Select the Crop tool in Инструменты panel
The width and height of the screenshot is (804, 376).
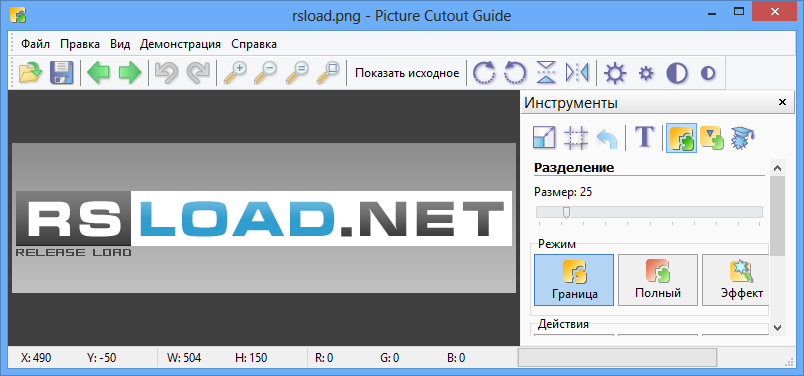576,138
